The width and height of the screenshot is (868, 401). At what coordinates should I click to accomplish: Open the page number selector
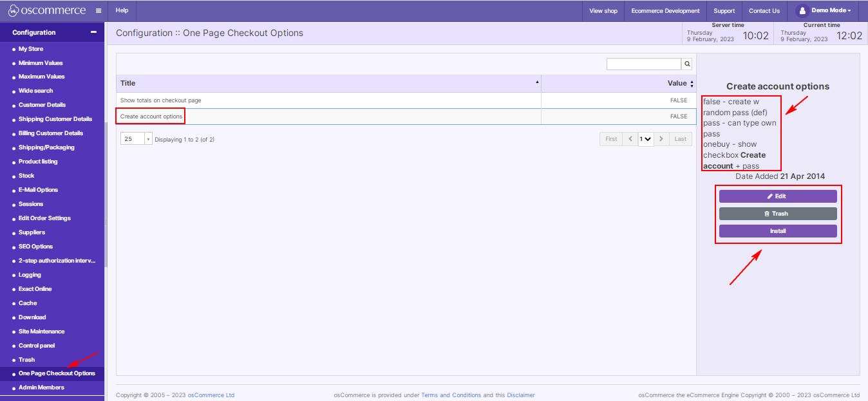646,139
